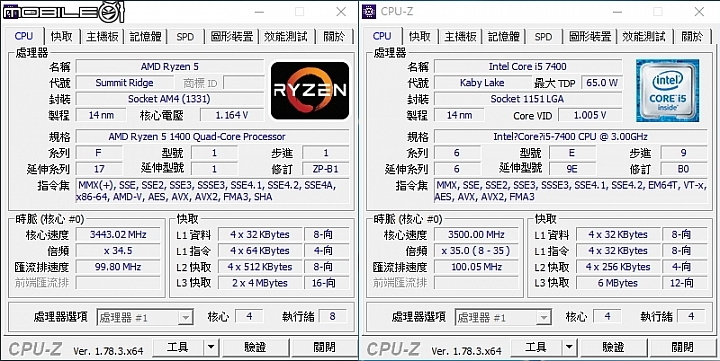The height and width of the screenshot is (361, 720).
Task: Click the x 34.5 multiplier value
Action: 118,251
